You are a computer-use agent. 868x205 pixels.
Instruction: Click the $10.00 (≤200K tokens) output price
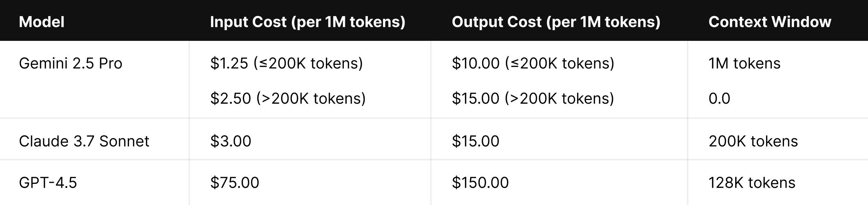pyautogui.click(x=533, y=63)
